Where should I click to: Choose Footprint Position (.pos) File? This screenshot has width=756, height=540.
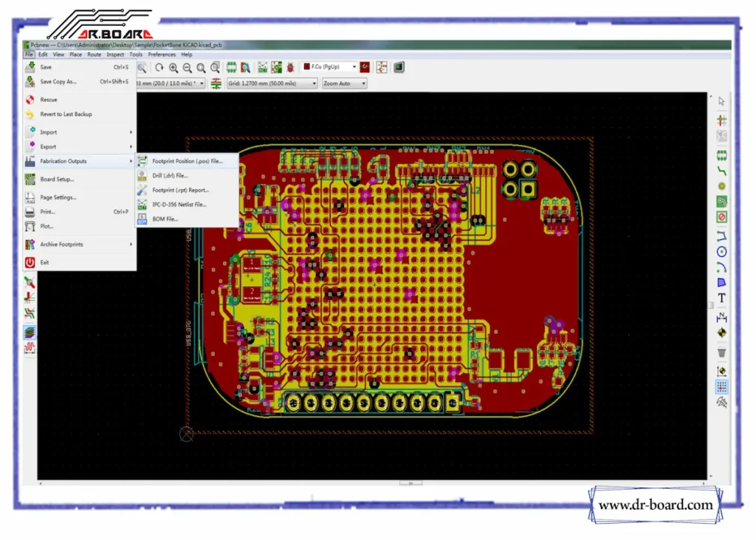[187, 161]
